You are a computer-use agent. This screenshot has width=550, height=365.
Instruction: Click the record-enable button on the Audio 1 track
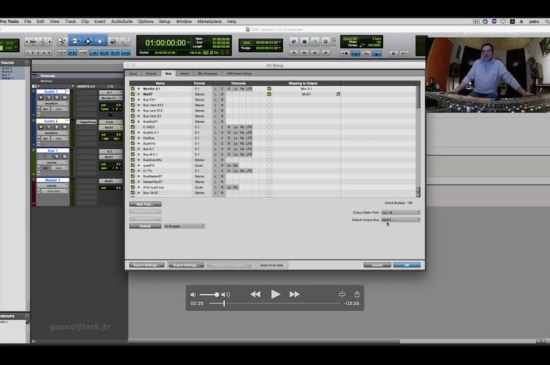41,98
